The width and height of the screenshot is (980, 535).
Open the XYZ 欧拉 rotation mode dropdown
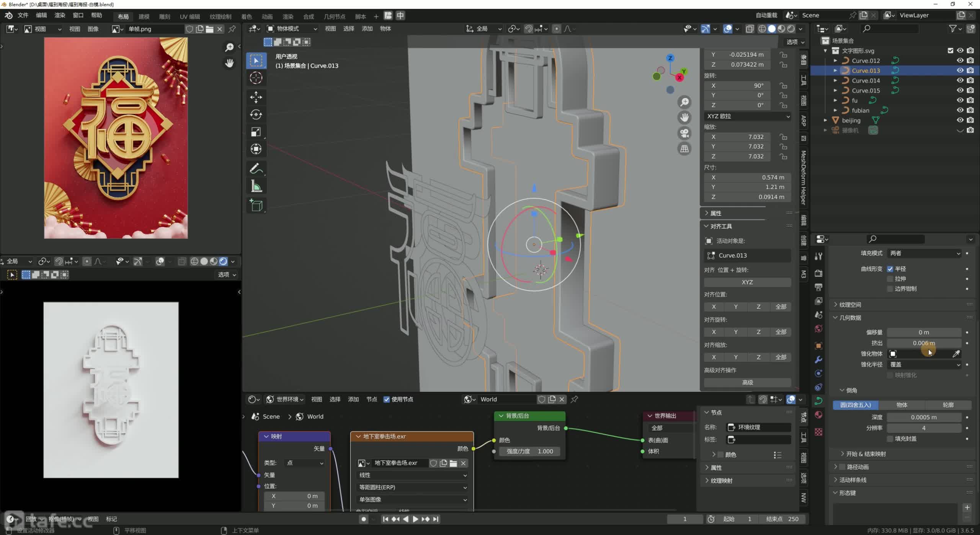coord(748,116)
